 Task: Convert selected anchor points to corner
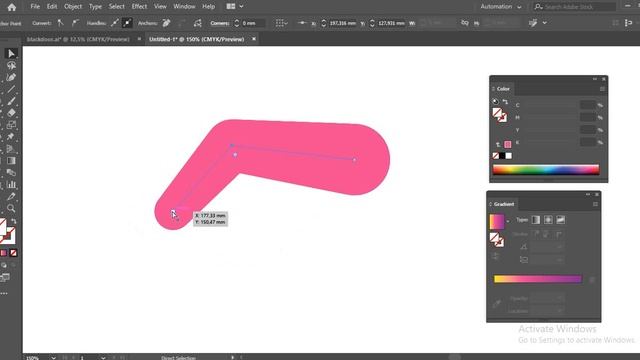pos(60,23)
